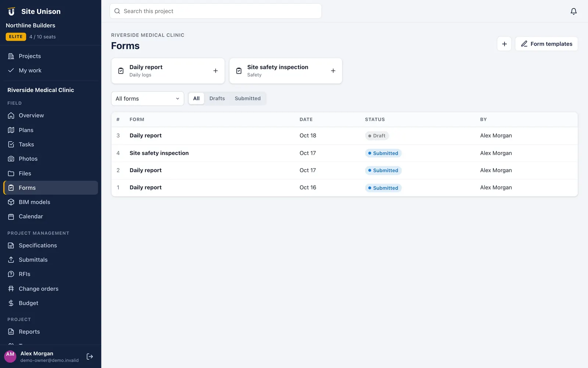Go to My work in sidebar
This screenshot has width=588, height=368.
coord(51,70)
